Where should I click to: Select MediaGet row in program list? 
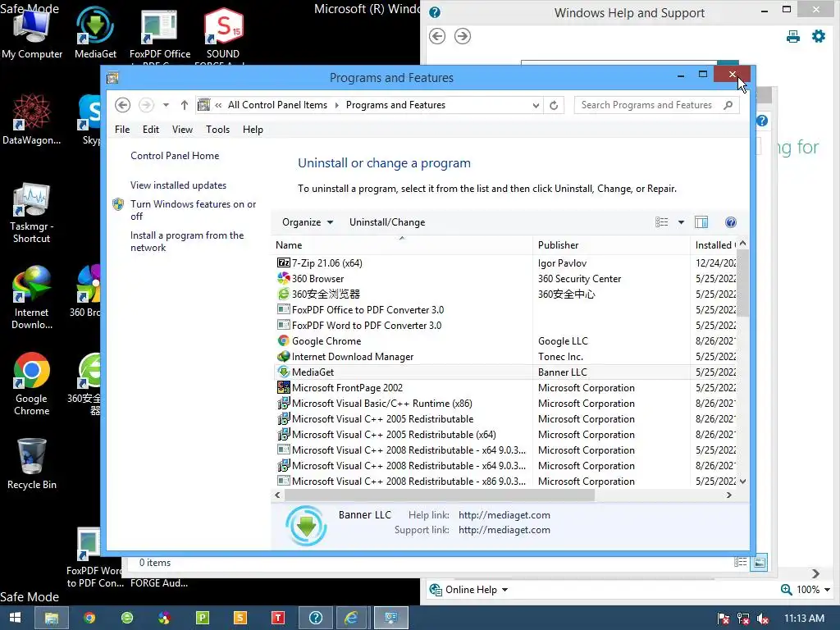[507, 372]
